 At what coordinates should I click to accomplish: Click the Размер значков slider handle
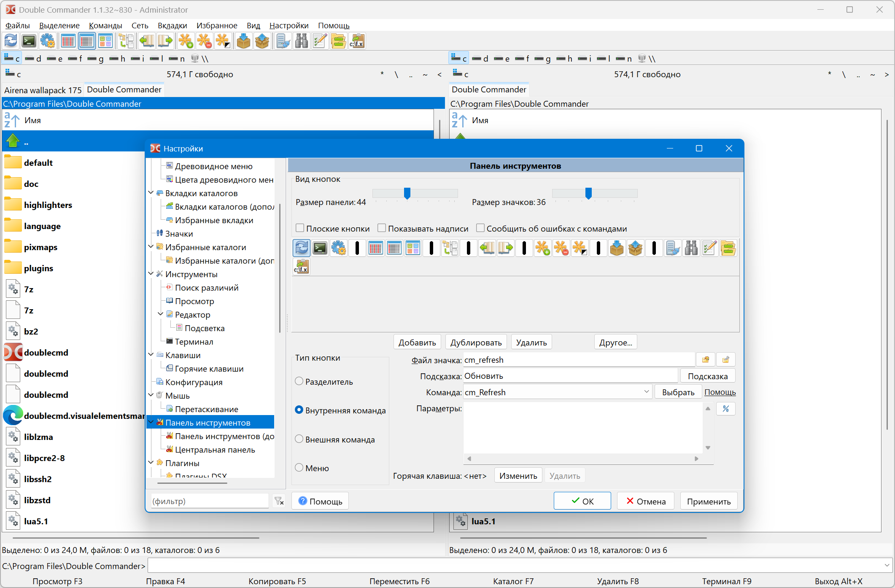pos(588,193)
